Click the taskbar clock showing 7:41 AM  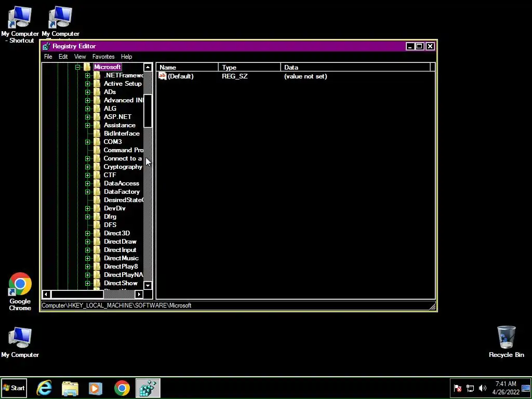pyautogui.click(x=506, y=388)
